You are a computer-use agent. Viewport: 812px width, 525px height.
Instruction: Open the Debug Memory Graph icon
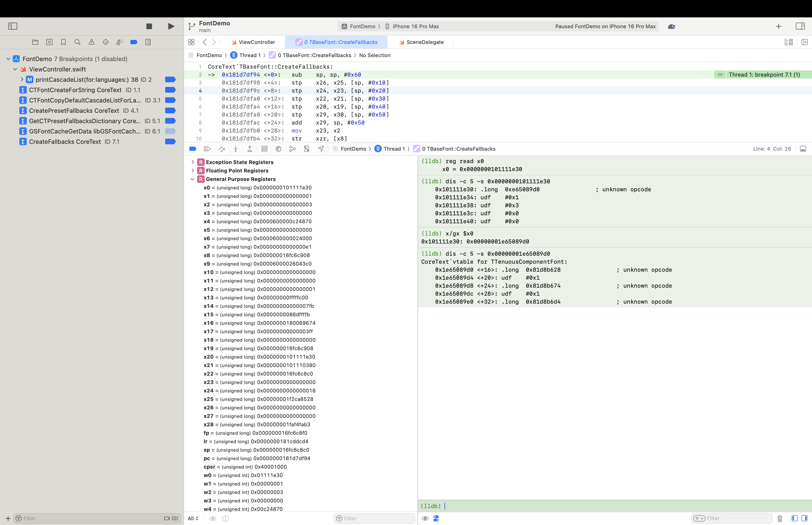[292, 149]
